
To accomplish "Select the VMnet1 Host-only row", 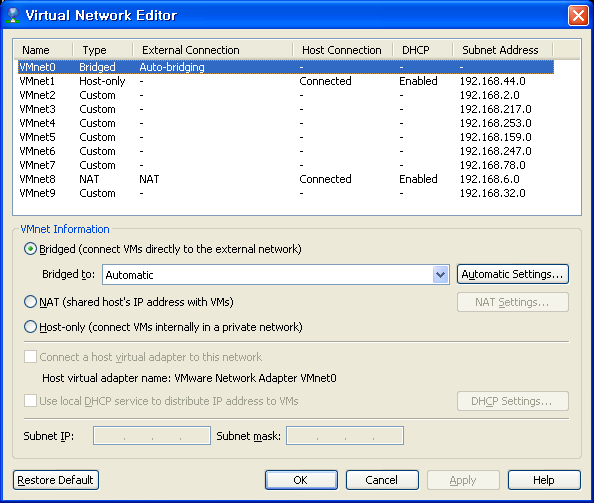I will point(286,81).
